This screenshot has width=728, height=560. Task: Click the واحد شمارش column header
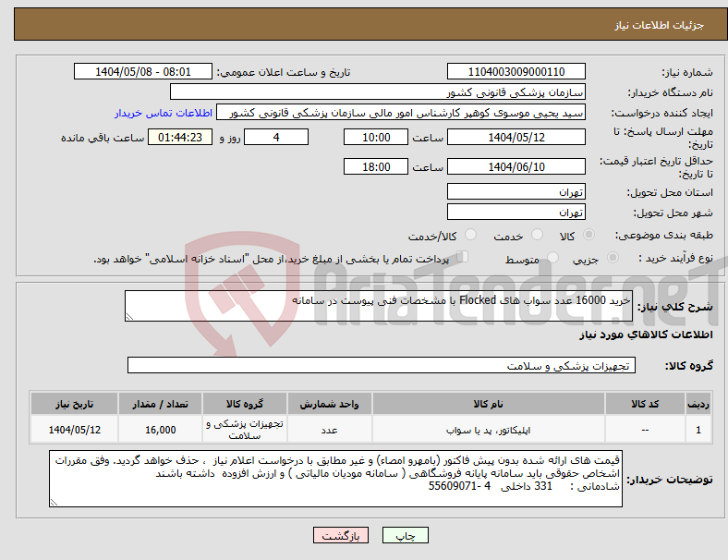[329, 404]
